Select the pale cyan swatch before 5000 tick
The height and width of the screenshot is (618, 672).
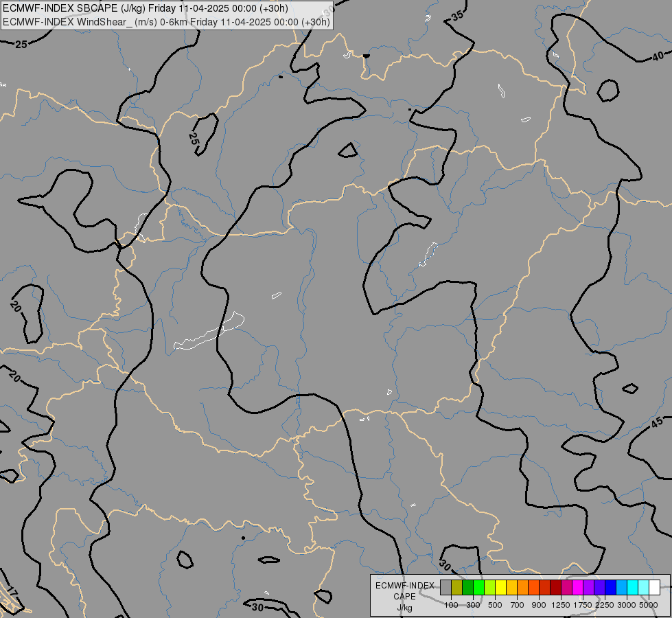(x=643, y=588)
